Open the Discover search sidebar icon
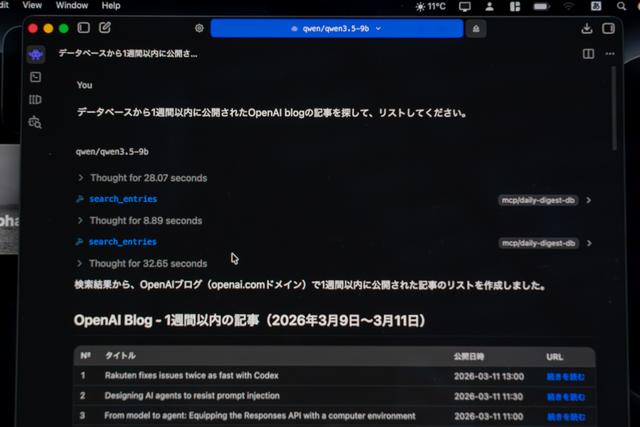The width and height of the screenshot is (640, 427). [36, 122]
